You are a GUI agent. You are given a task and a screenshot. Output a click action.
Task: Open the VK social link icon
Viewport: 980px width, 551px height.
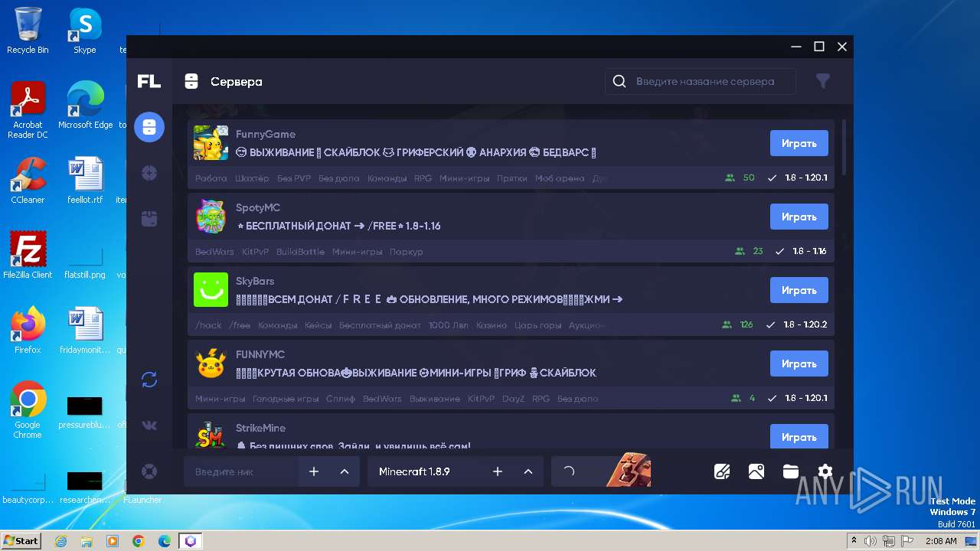tap(149, 425)
